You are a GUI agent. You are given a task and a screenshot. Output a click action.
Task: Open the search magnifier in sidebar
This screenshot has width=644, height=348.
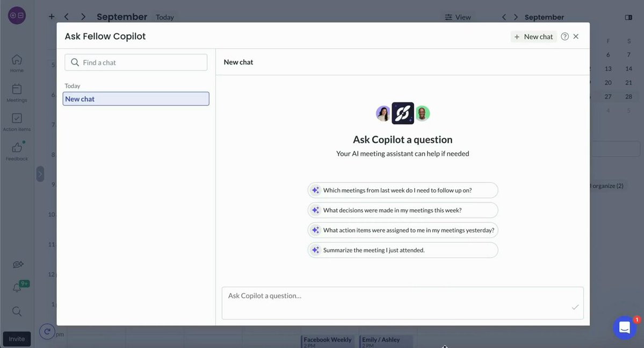tap(17, 311)
